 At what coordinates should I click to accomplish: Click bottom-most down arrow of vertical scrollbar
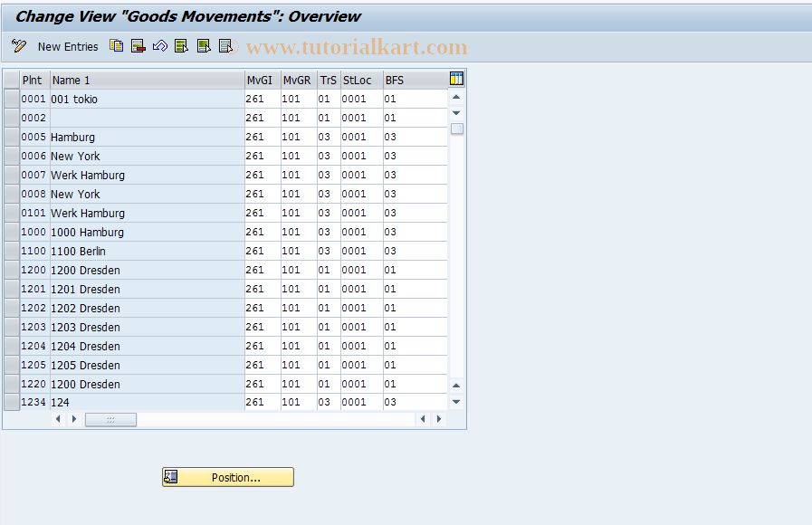tap(456, 402)
